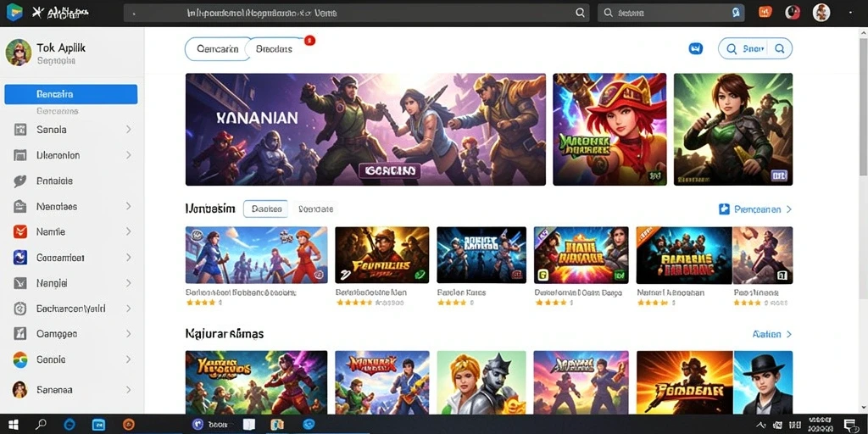This screenshot has height=434, width=868.
Task: Open the Pienceanan see-all link
Action: (762, 209)
